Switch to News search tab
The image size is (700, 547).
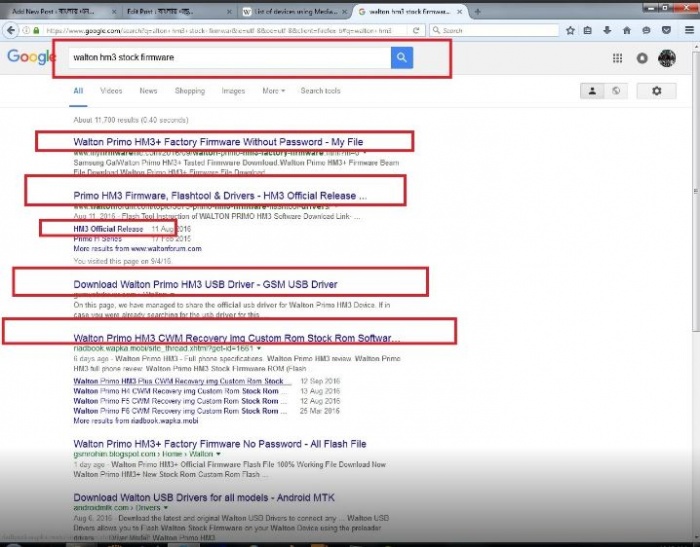pyautogui.click(x=148, y=91)
